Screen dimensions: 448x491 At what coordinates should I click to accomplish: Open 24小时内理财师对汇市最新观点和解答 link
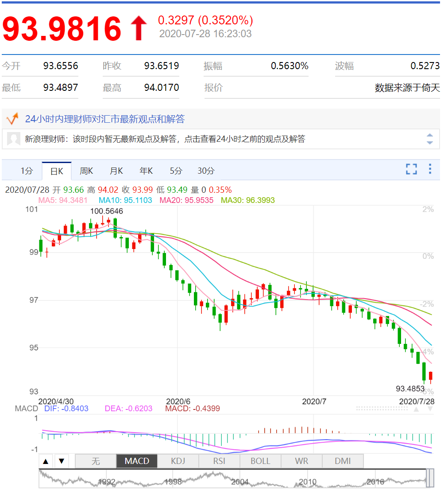click(105, 119)
